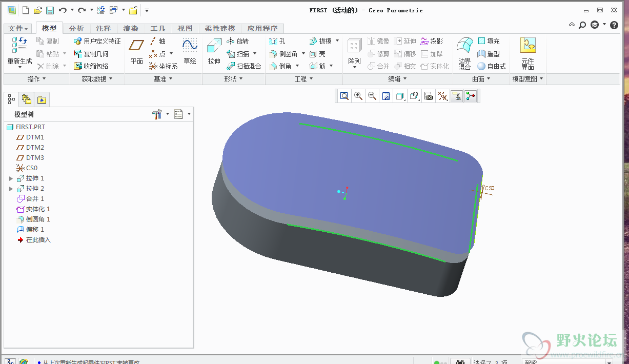Click the Undo arrow icon
629x364 pixels.
coord(63,10)
